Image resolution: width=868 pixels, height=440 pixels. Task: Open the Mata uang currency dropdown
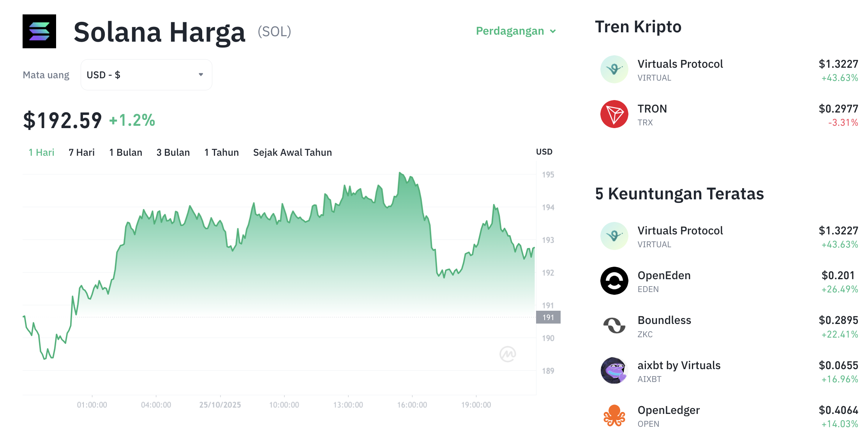pos(146,75)
